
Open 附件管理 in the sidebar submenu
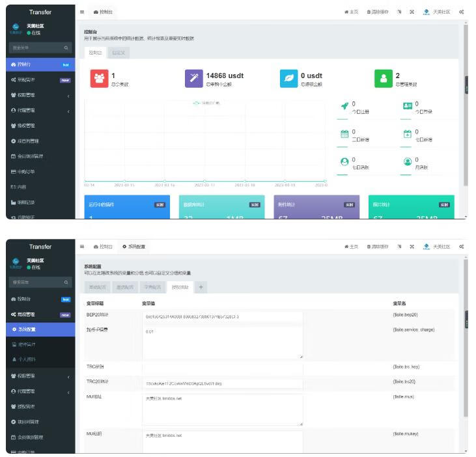(x=27, y=344)
